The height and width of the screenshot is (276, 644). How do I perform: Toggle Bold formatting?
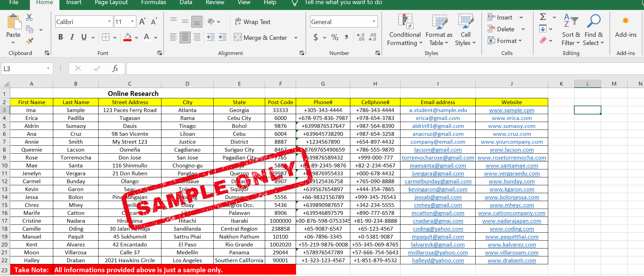61,37
